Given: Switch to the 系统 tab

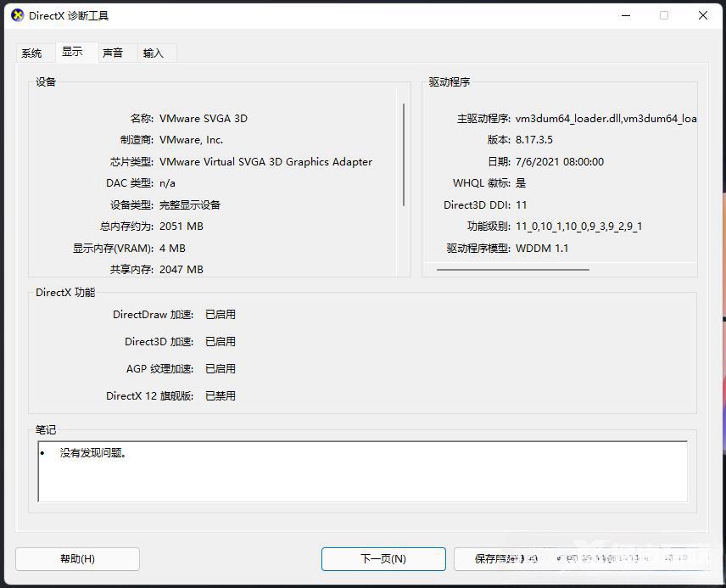Looking at the screenshot, I should pyautogui.click(x=33, y=52).
